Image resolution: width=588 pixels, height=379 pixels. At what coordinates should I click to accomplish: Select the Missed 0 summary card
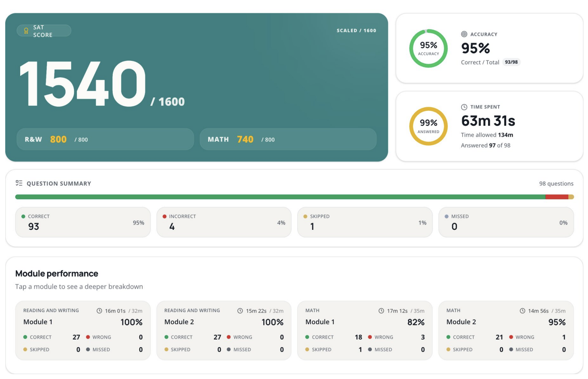(x=506, y=222)
